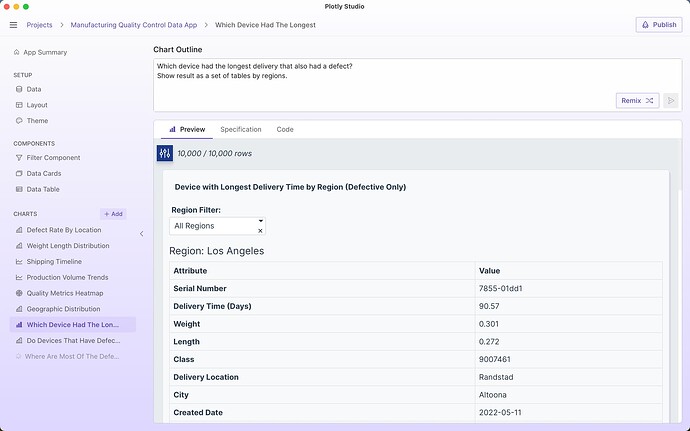Click the Theme palette icon
This screenshot has height=431, width=690.
(19, 121)
